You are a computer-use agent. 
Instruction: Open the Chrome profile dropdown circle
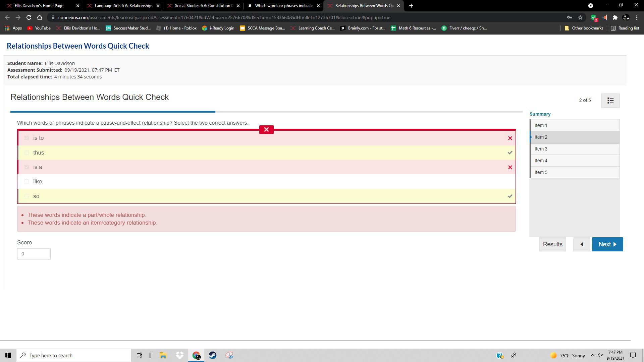point(591,6)
